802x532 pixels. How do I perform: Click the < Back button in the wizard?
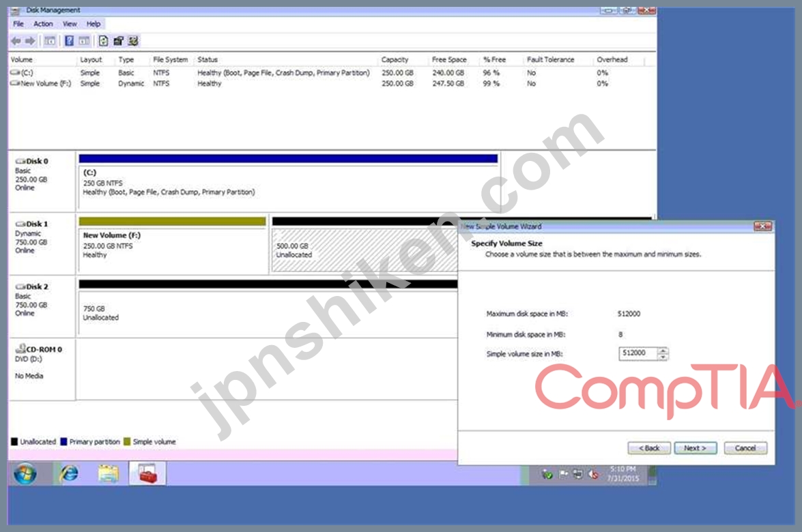649,448
